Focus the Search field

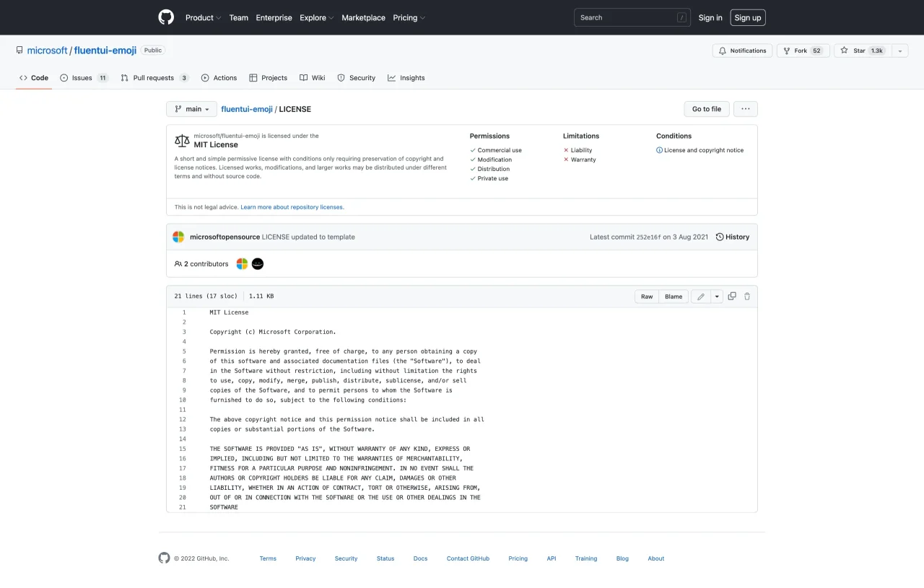tap(632, 17)
